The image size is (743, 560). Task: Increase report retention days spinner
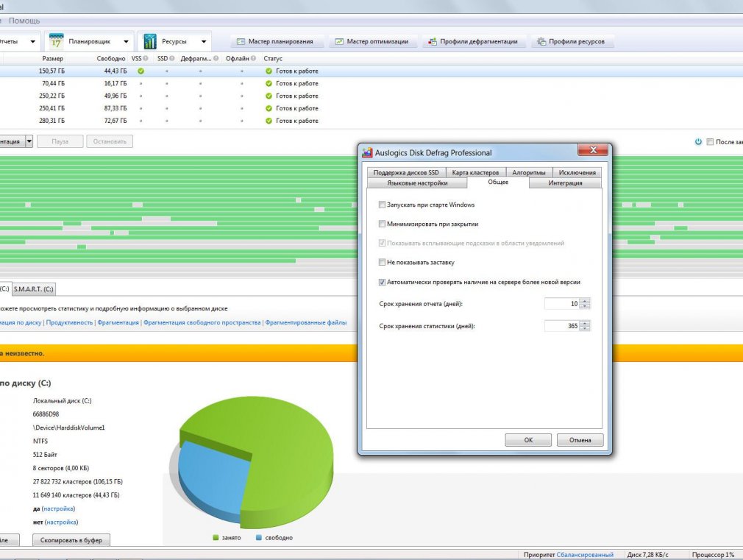586,301
